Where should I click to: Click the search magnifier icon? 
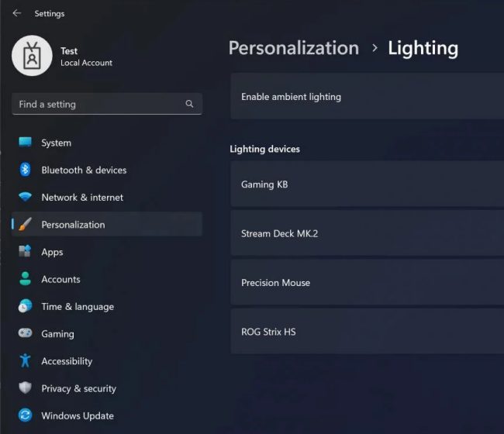(x=189, y=104)
